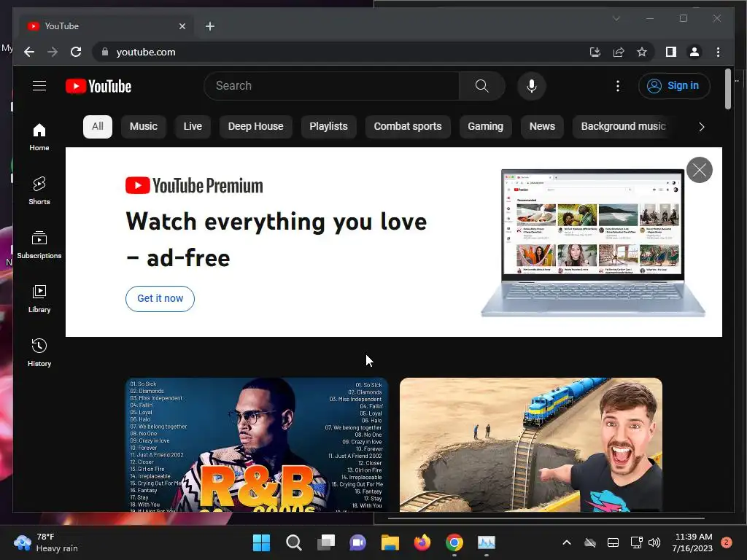Open Library in sidebar

point(39,298)
